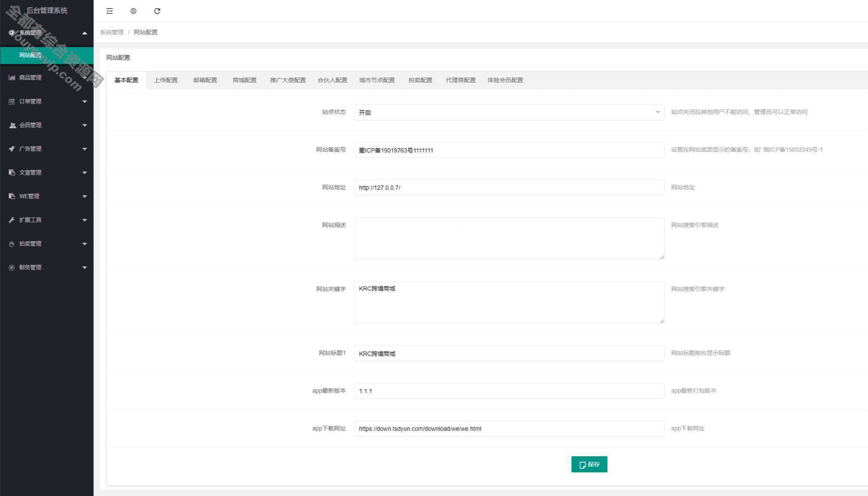This screenshot has height=496, width=868.
Task: Open 网站配置 in the sidebar
Action: 47,55
